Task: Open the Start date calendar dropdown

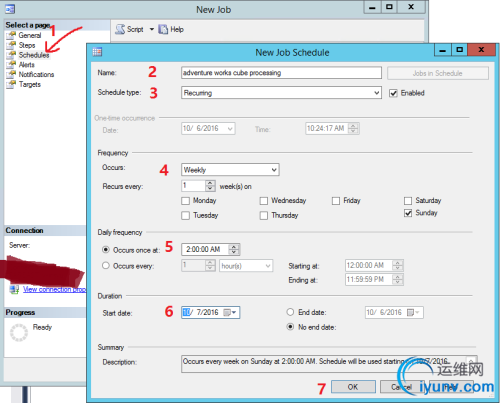Action: coord(230,312)
